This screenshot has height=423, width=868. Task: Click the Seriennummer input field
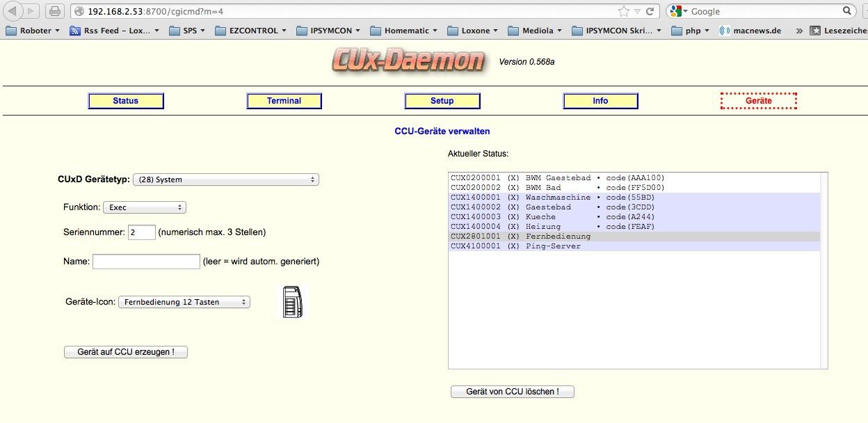click(142, 232)
